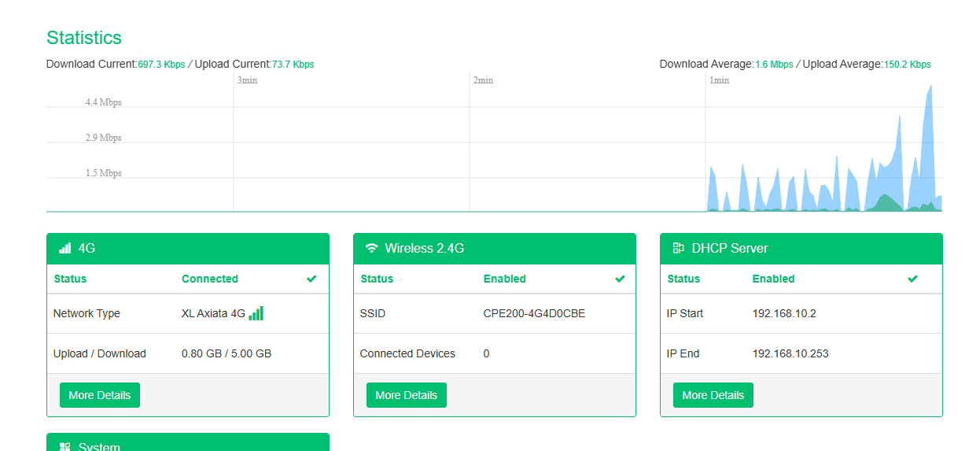980x451 pixels.
Task: Click the Upload Average speed value
Action: click(x=907, y=65)
